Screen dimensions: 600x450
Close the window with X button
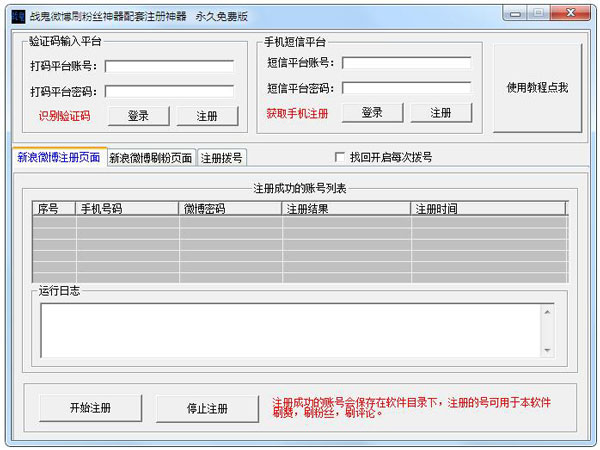point(571,13)
